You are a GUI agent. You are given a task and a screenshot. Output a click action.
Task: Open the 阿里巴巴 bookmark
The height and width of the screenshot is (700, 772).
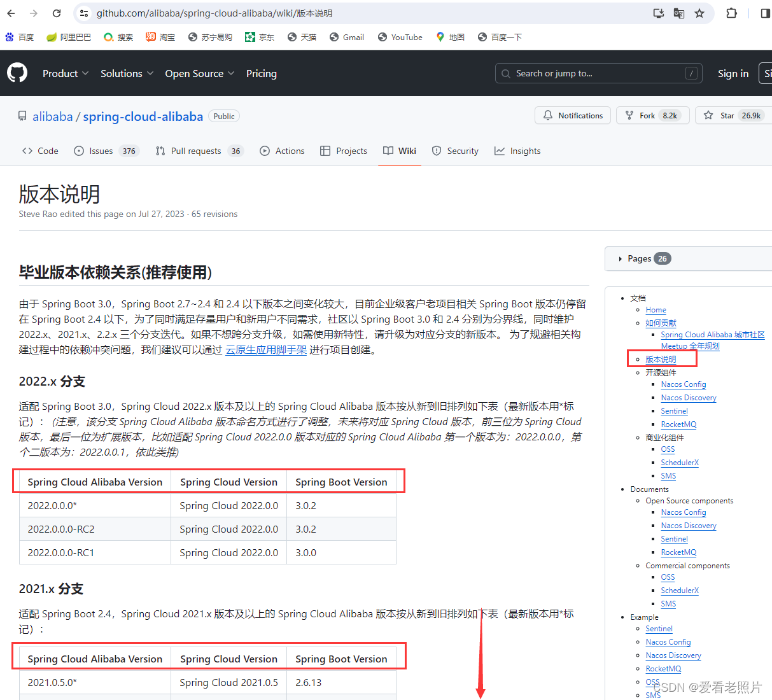coord(69,37)
